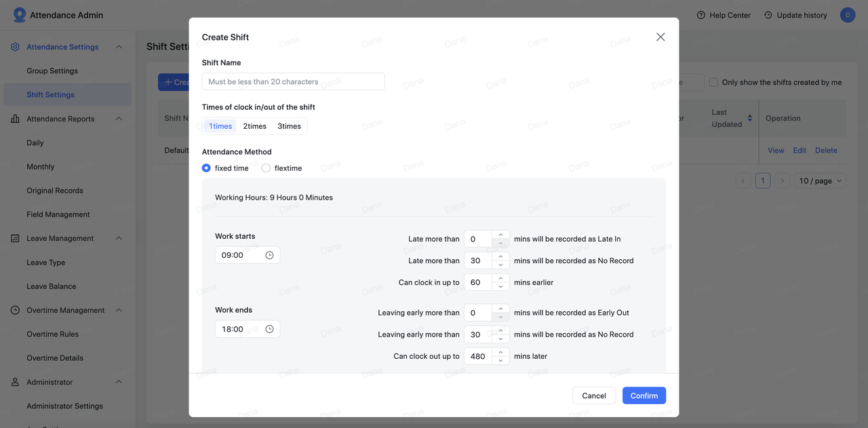
Task: Open the 10 / page dropdown
Action: tap(821, 180)
